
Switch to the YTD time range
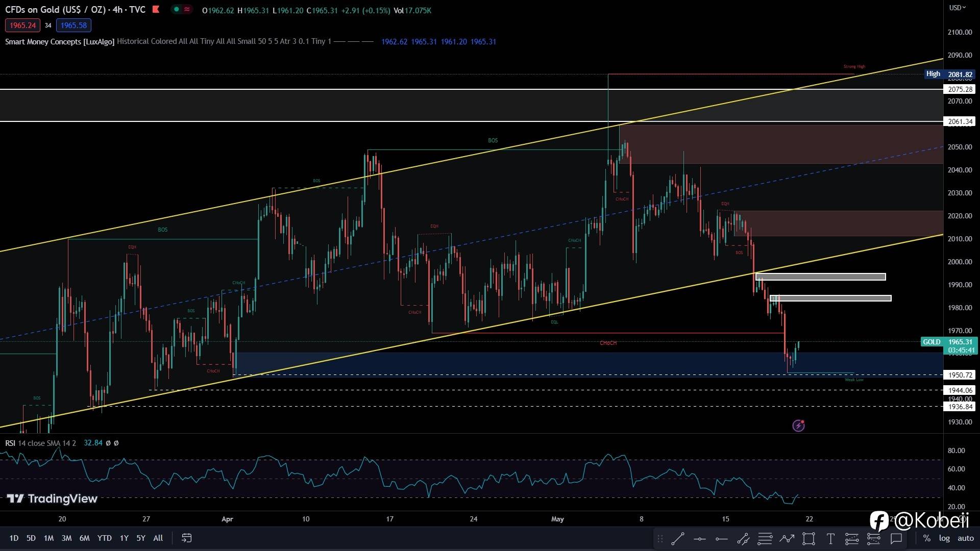pyautogui.click(x=104, y=538)
